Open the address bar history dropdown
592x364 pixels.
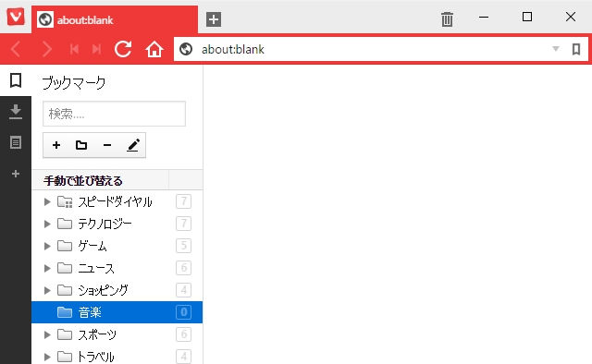[555, 49]
